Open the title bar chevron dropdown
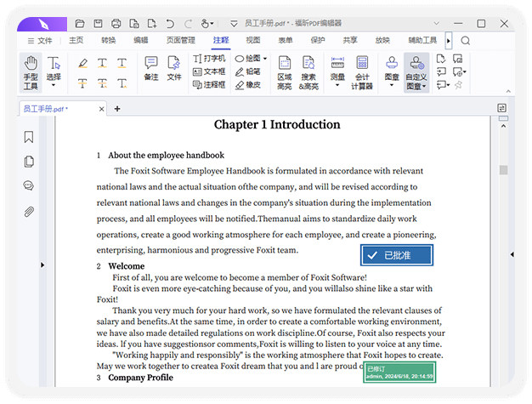 [x=437, y=24]
